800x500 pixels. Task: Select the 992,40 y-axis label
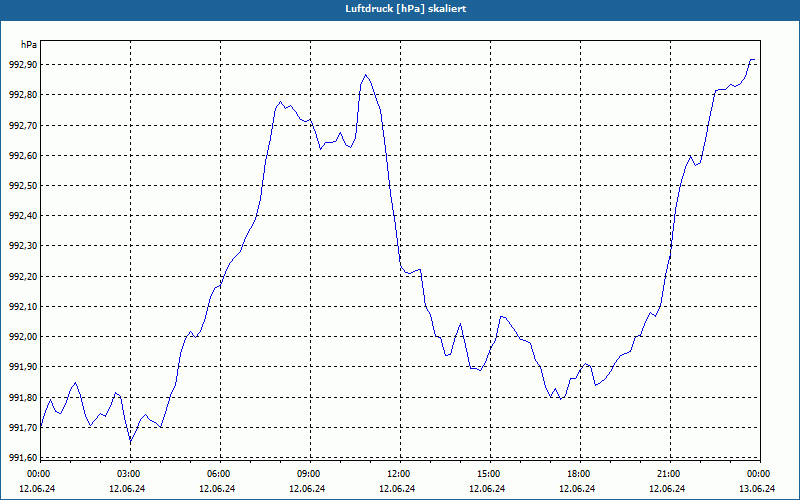pyautogui.click(x=23, y=216)
